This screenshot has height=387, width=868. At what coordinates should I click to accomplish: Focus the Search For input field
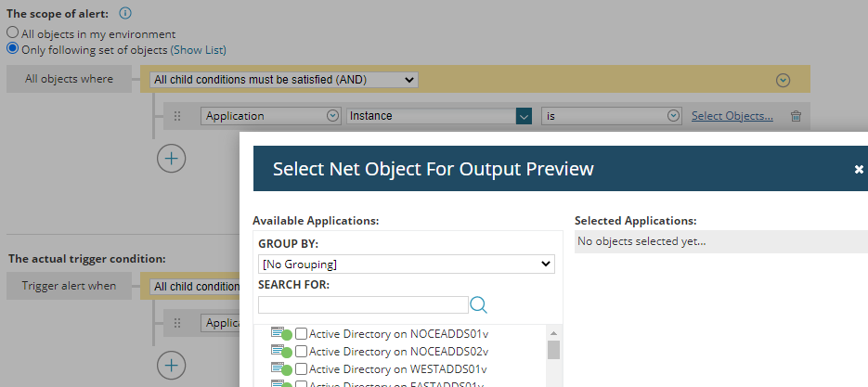pyautogui.click(x=363, y=305)
